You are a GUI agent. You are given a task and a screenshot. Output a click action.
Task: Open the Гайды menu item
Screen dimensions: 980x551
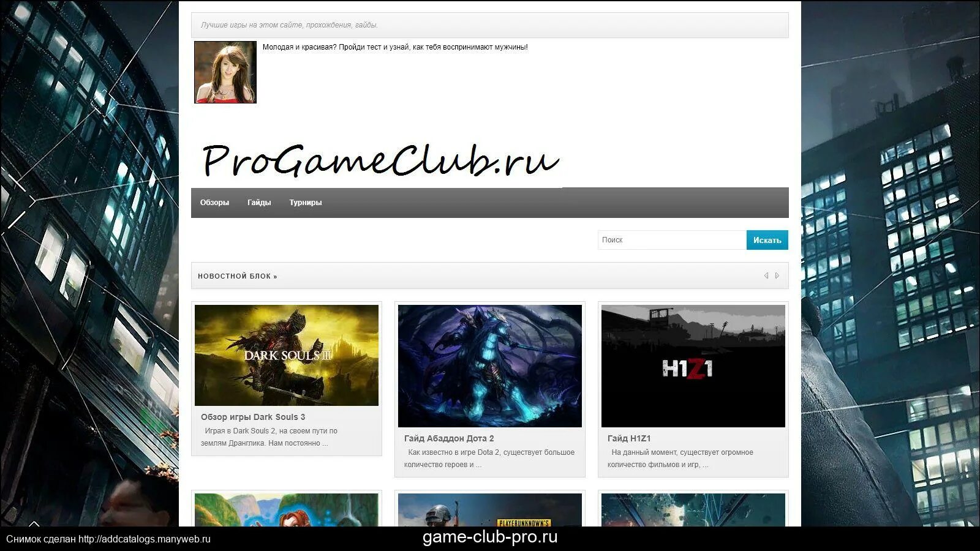[259, 203]
